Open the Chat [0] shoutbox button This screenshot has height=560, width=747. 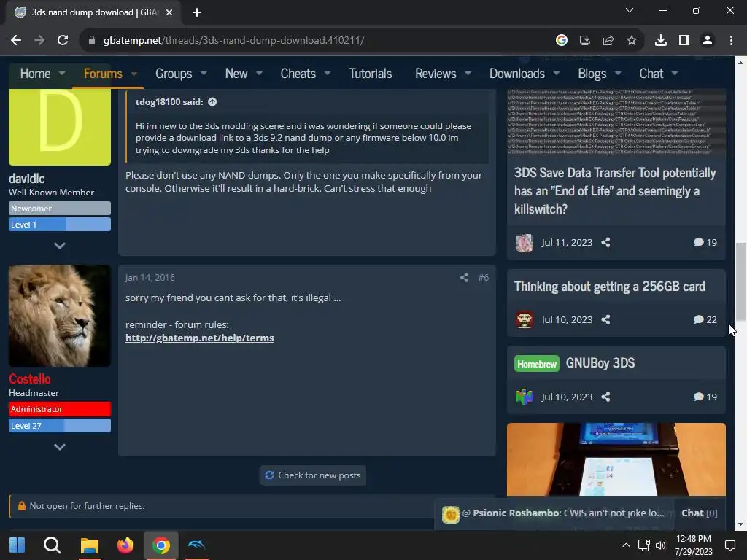point(700,513)
